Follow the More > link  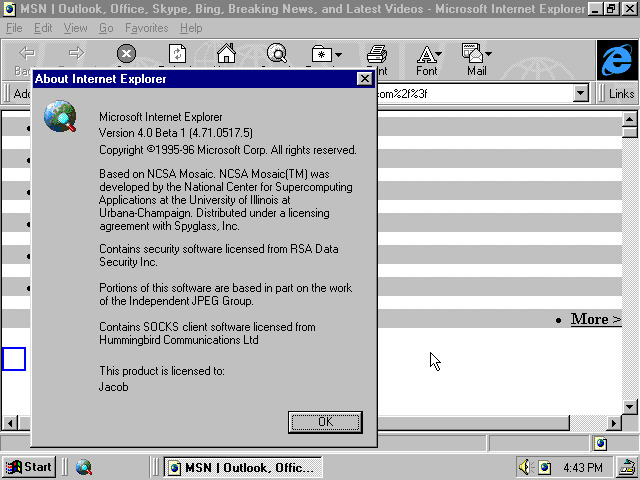[x=596, y=319]
